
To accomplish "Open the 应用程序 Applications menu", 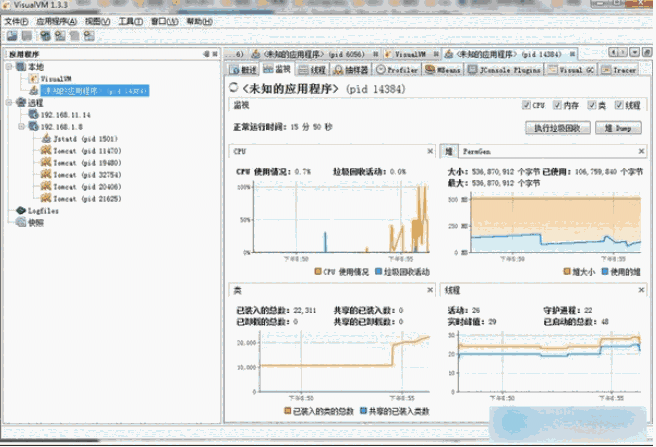I will coord(56,21).
